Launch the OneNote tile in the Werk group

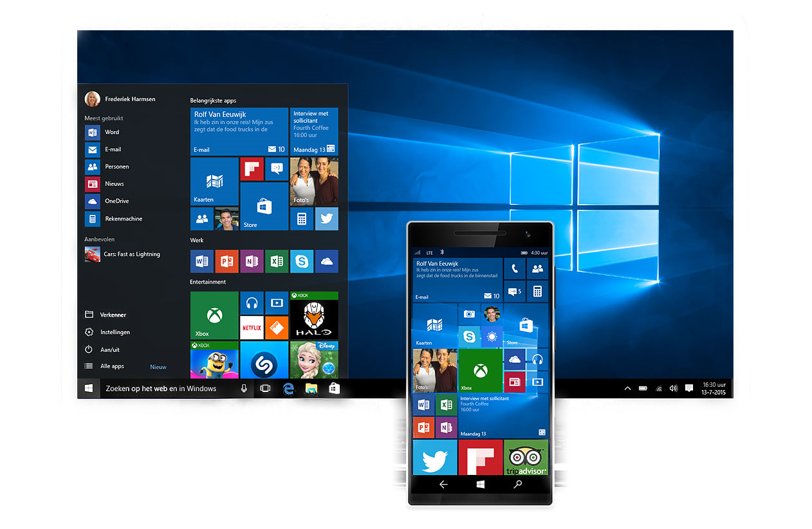(252, 261)
